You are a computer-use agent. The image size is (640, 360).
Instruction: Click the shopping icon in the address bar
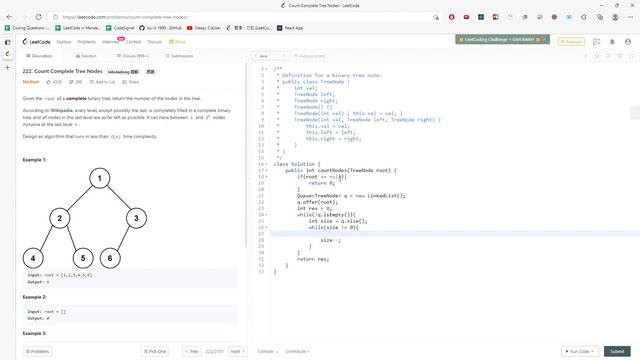(x=436, y=17)
